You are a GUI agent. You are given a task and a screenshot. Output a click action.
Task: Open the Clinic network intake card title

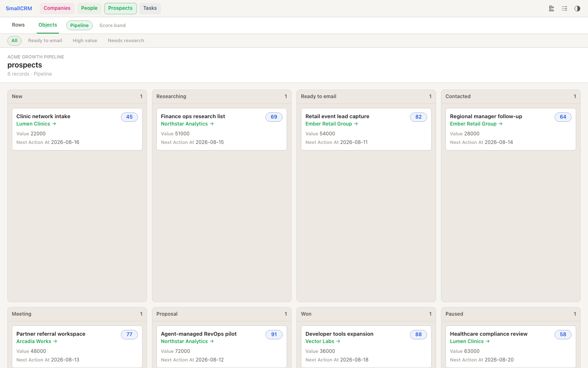point(43,117)
